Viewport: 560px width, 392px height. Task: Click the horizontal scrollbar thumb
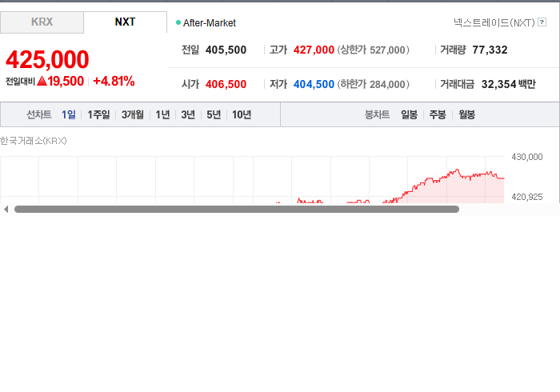(237, 210)
